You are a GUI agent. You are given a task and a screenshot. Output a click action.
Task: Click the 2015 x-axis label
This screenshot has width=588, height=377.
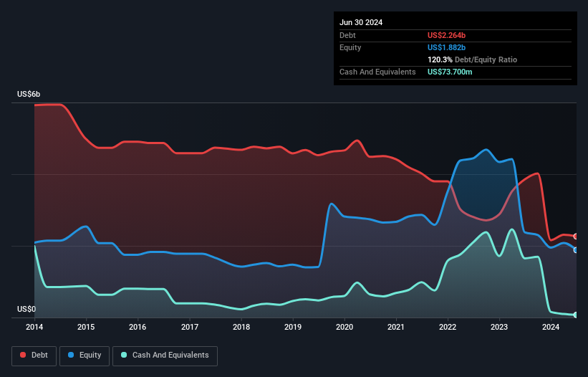(x=86, y=327)
